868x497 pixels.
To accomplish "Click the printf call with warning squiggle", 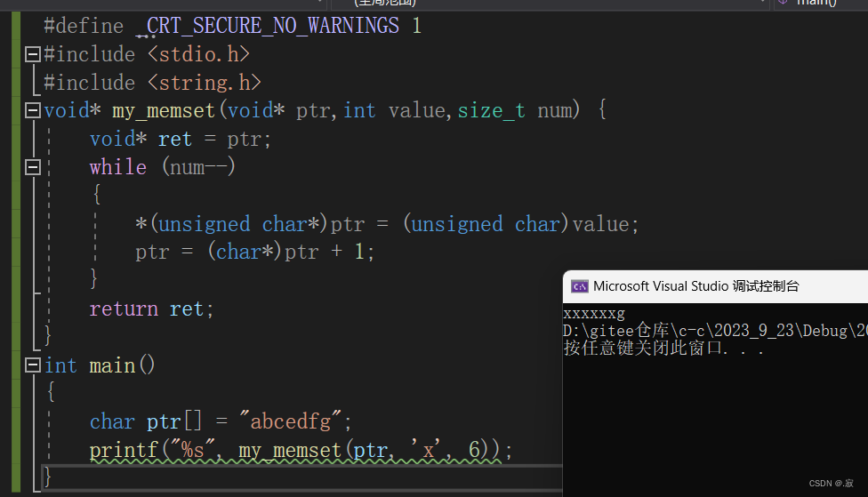I will tap(301, 450).
